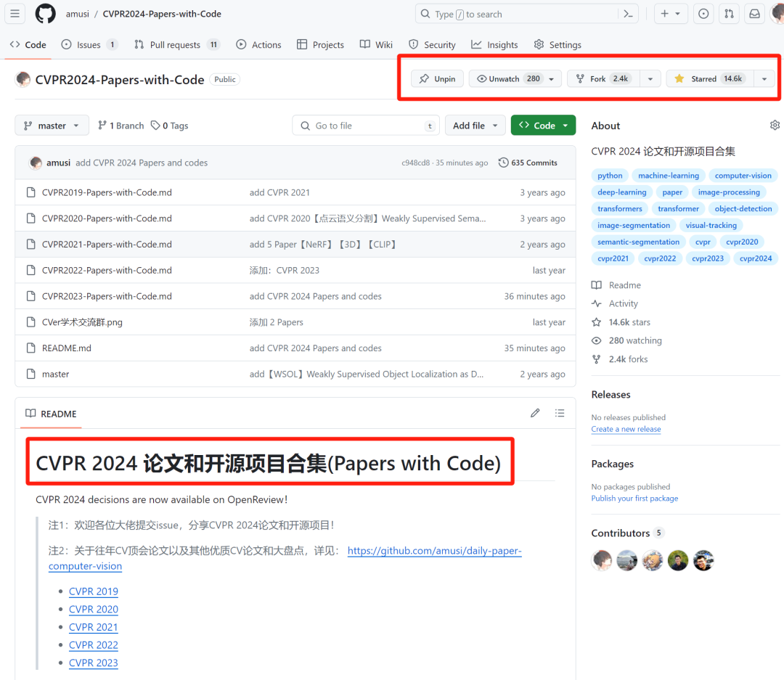
Task: Open the Projects tab
Action: [x=321, y=44]
